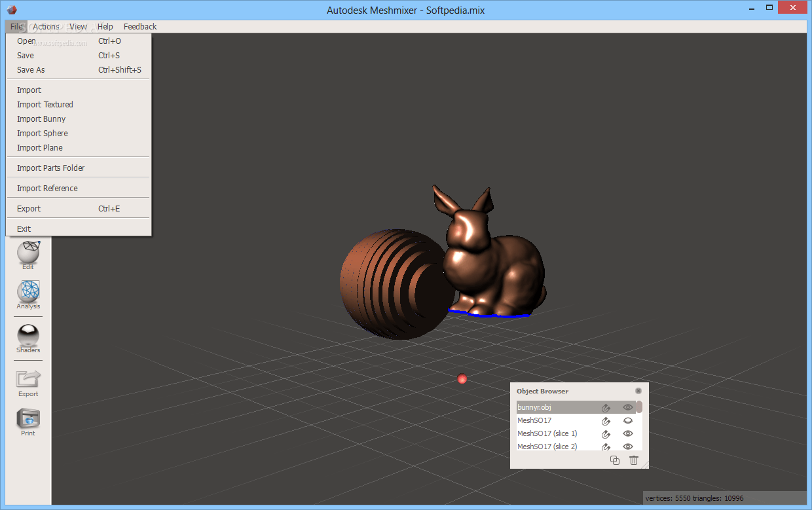Choose Import Sphere menu entry
The height and width of the screenshot is (510, 812).
click(79, 134)
